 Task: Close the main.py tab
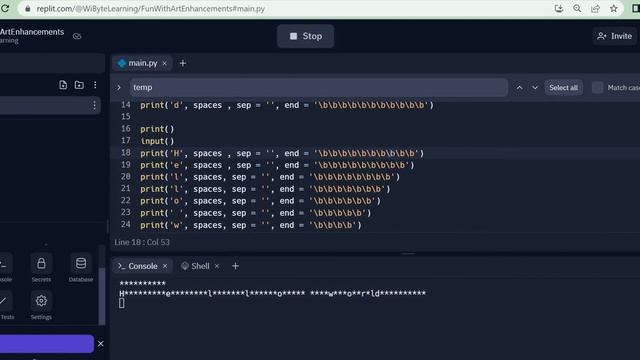(164, 63)
